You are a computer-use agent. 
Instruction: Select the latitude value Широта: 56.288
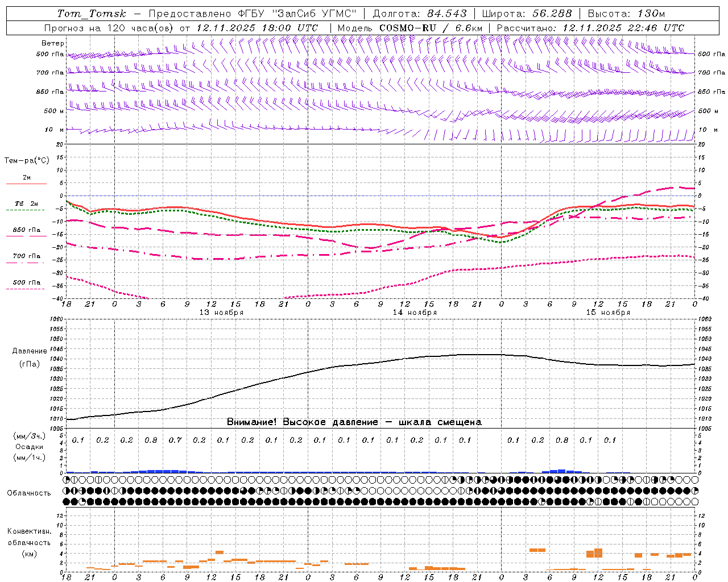click(x=527, y=14)
